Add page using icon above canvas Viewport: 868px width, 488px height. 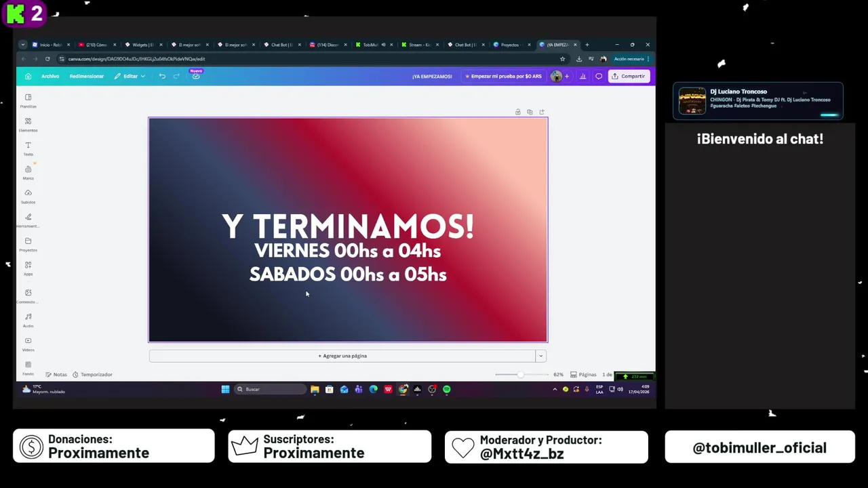pos(542,112)
